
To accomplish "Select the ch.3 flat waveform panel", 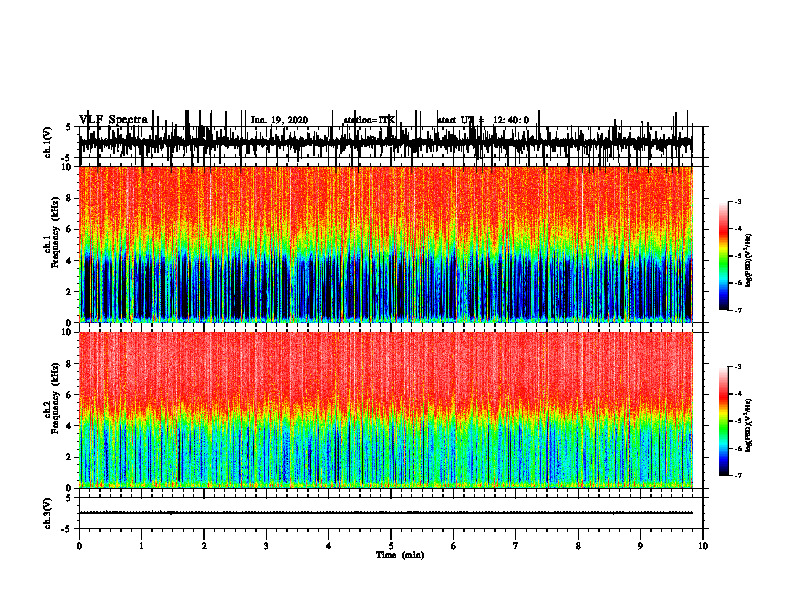I will (390, 513).
